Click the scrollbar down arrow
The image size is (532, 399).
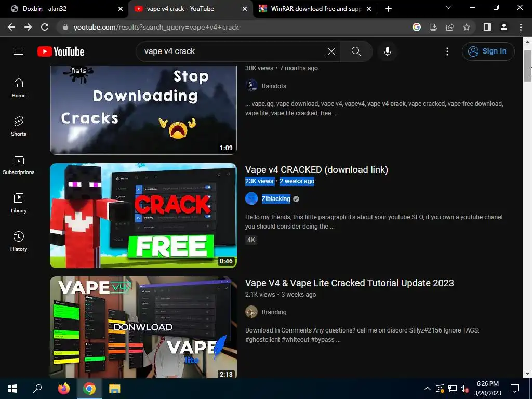[x=527, y=374]
